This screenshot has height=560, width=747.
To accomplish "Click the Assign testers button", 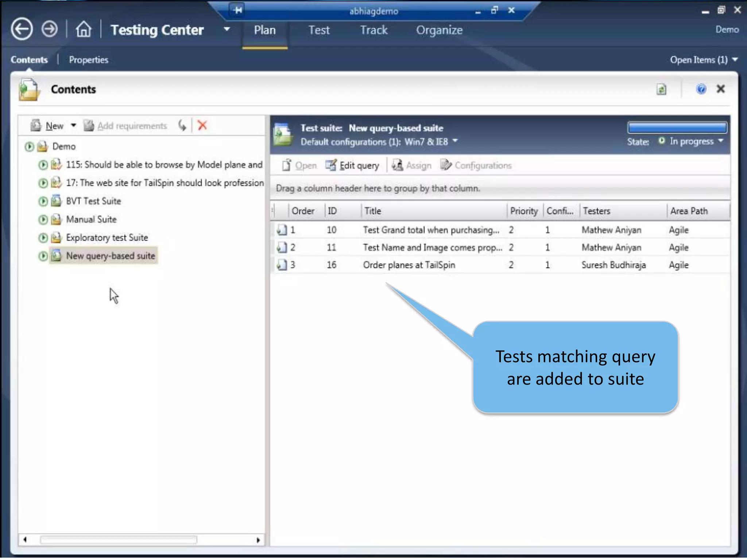I will [x=411, y=166].
